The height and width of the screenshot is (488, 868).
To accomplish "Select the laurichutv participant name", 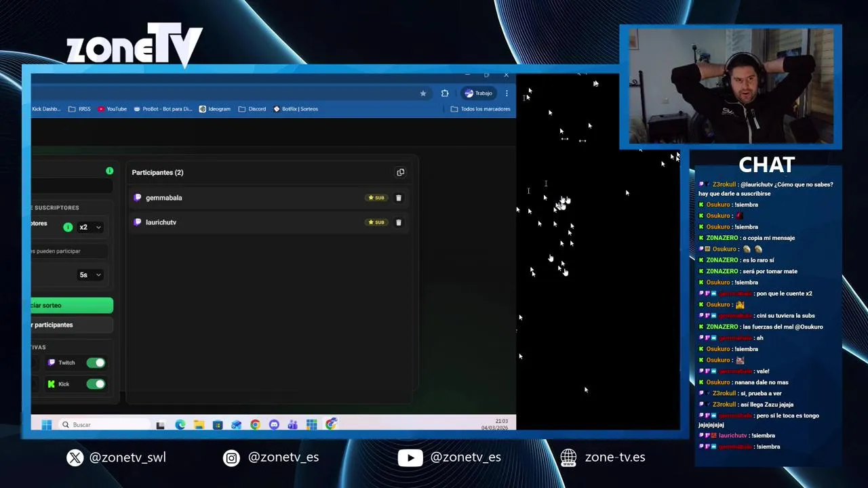I will [161, 222].
